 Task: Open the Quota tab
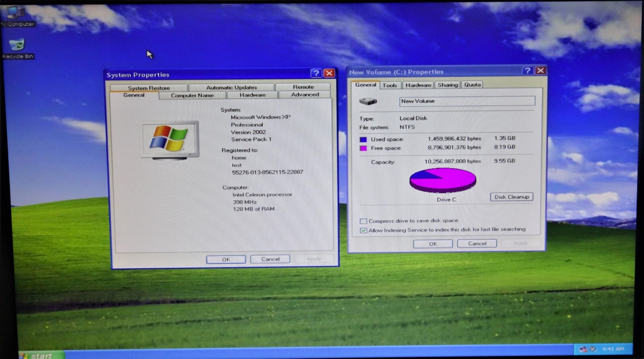click(x=472, y=84)
